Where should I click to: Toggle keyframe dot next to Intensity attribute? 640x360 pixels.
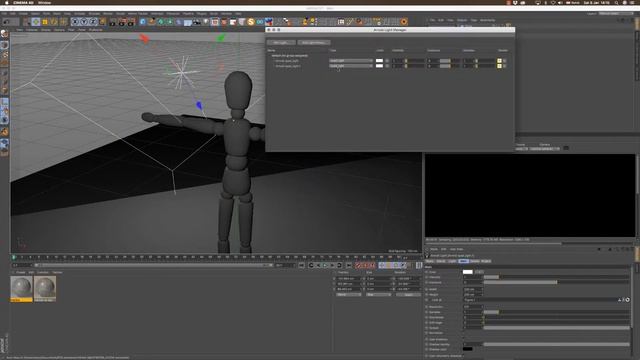click(427, 277)
